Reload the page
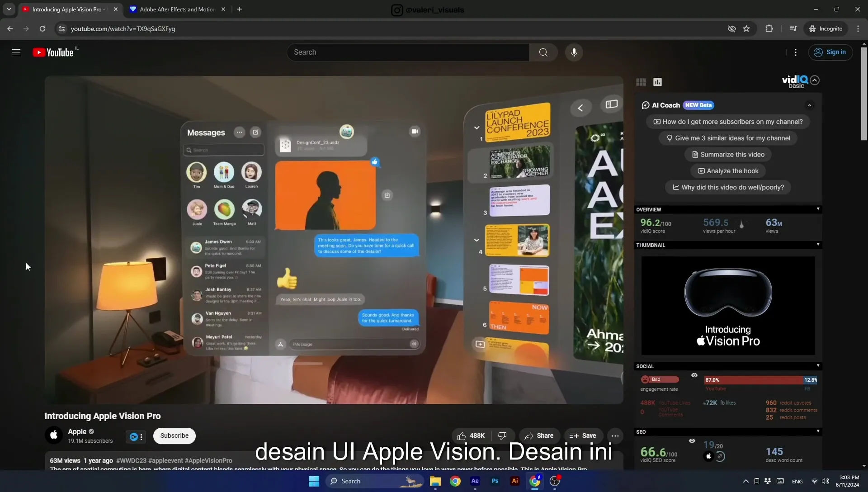This screenshot has height=492, width=868. coord(42,28)
